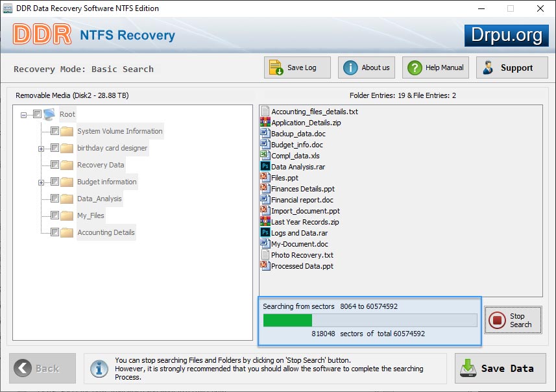This screenshot has height=392, width=556.
Task: Select the My_Files tree label
Action: point(91,215)
